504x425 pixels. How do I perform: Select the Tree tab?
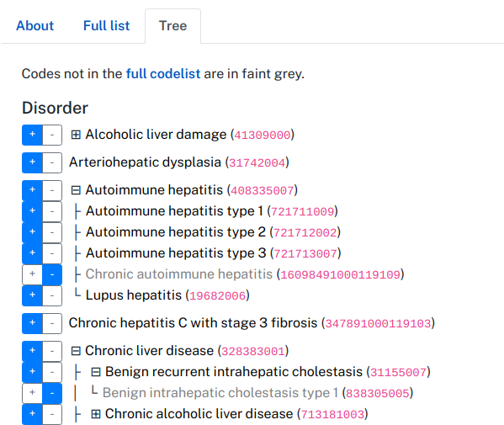tap(173, 26)
